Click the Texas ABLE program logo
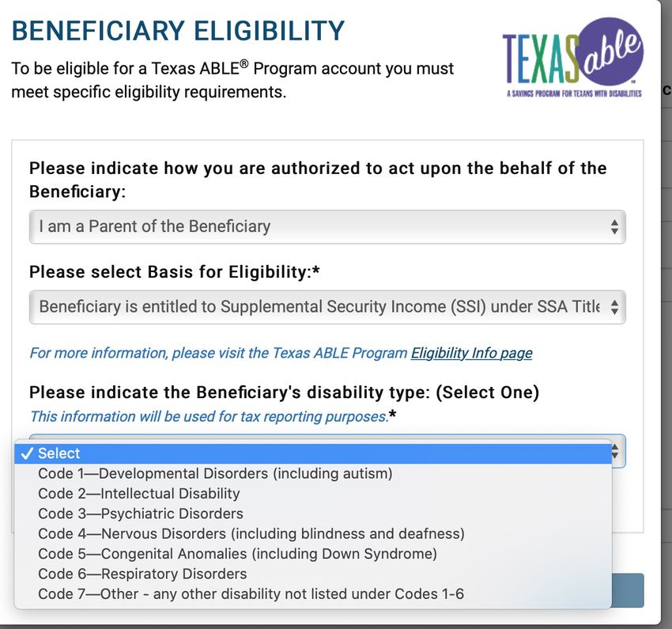Screen dimensions: 672x629 pyautogui.click(x=572, y=58)
